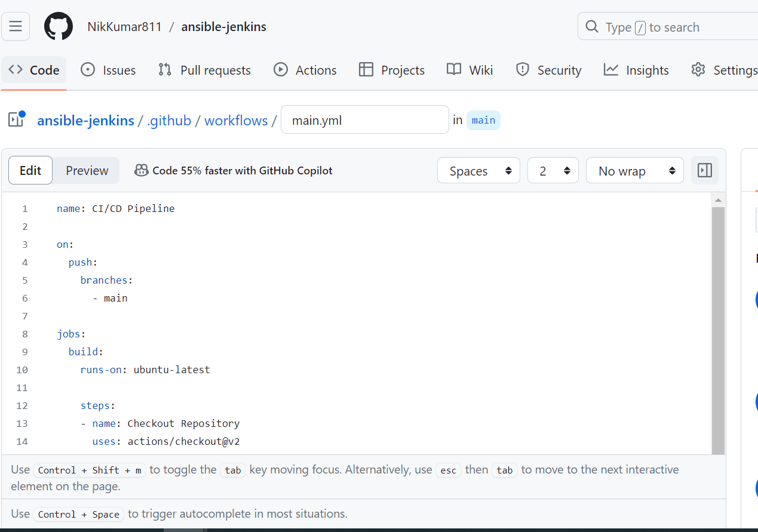
Task: Switch to Preview mode
Action: (x=87, y=171)
